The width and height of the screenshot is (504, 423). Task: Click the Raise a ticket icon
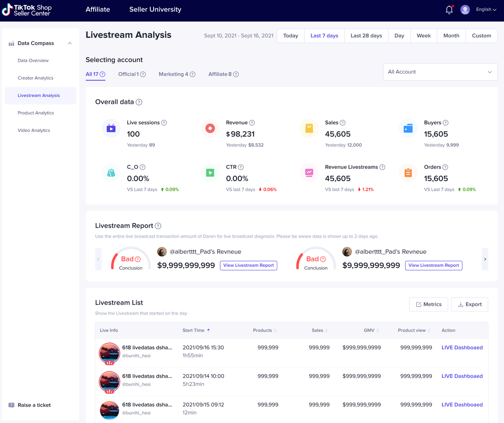[11, 405]
